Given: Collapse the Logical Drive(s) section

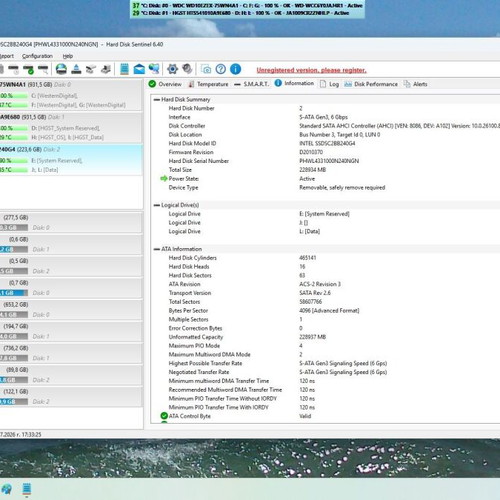Looking at the screenshot, I should click(157, 205).
